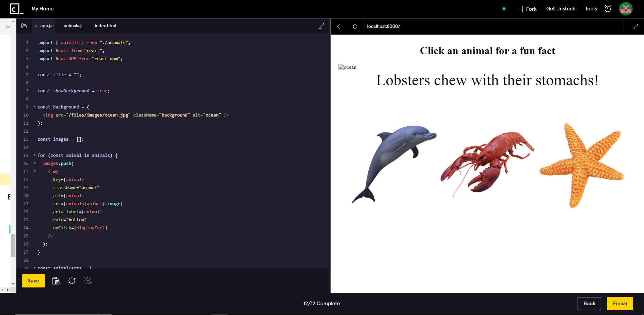Click the reset code icon

(x=72, y=281)
